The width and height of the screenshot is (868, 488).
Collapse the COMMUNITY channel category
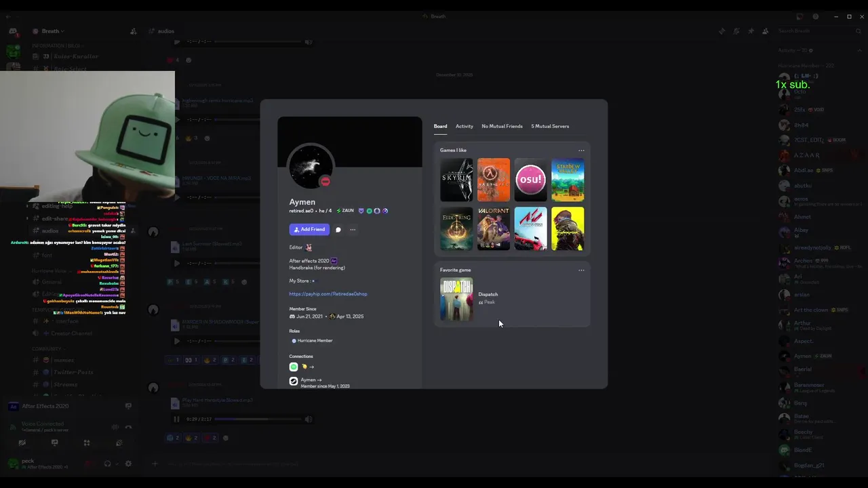click(x=48, y=349)
